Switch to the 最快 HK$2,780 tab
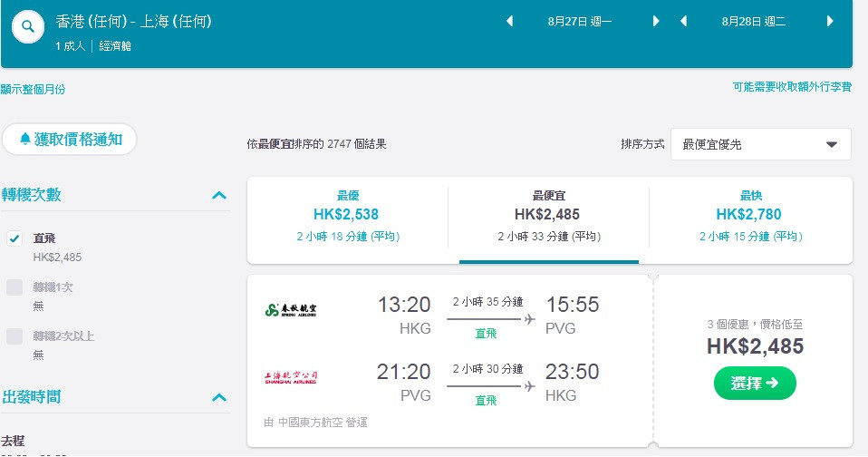Image resolution: width=868 pixels, height=457 pixels. coord(750,216)
